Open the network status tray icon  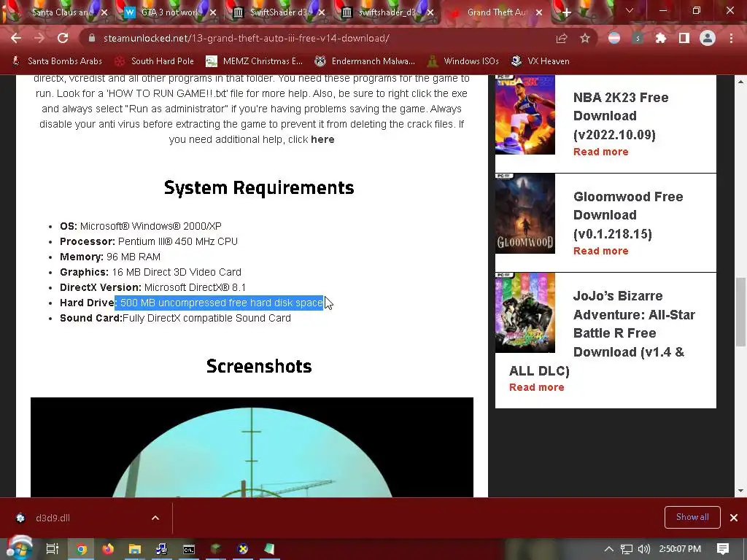coord(627,549)
